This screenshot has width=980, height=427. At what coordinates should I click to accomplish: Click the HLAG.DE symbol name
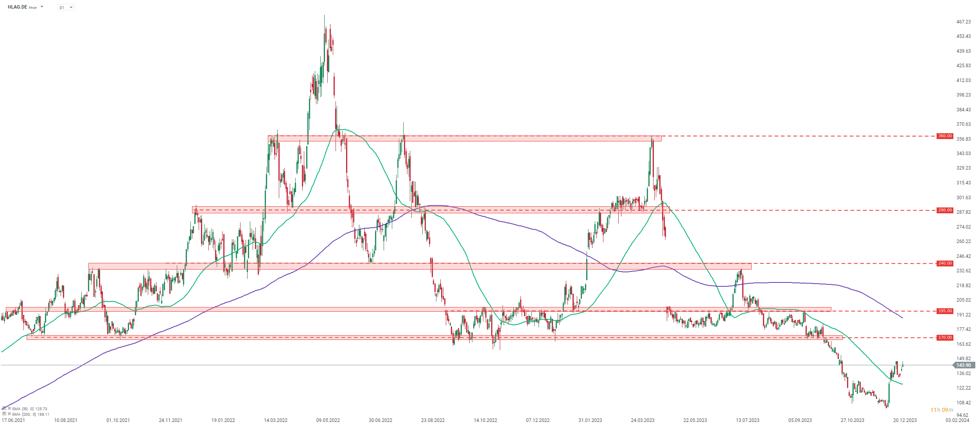coord(17,7)
